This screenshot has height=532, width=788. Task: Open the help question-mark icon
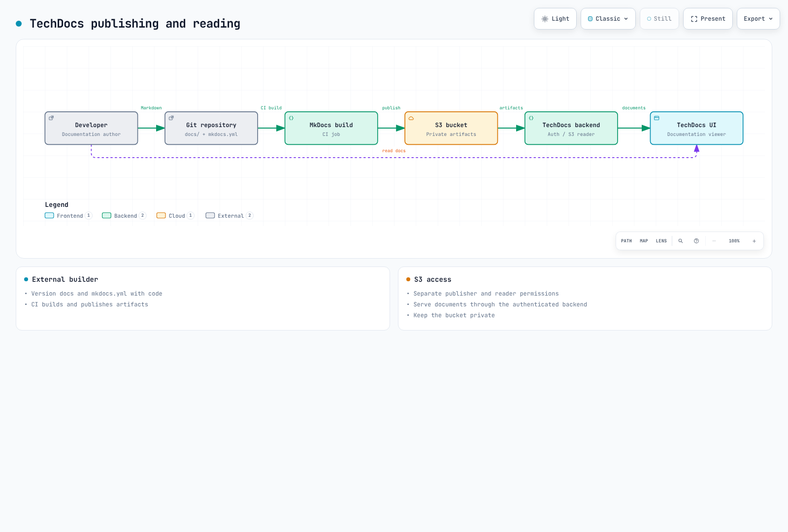coord(696,241)
